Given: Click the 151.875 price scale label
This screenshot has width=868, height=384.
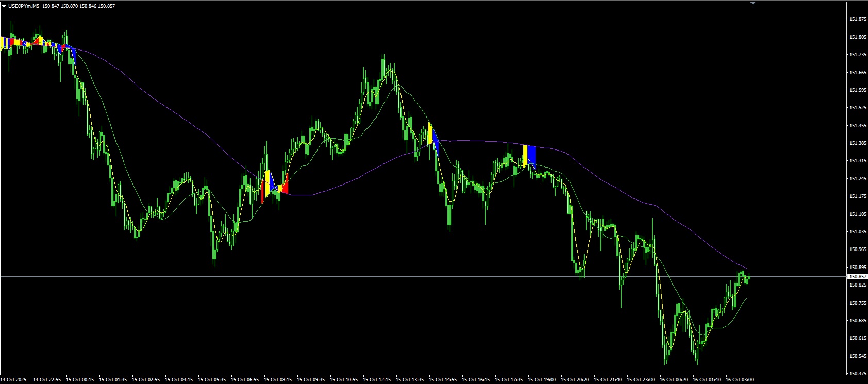Looking at the screenshot, I should point(856,19).
